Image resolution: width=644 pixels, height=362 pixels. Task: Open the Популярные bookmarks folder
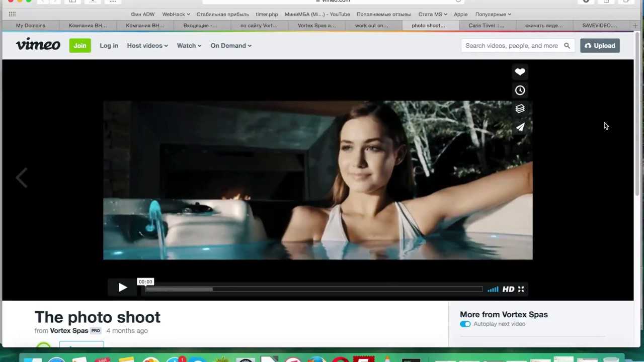point(493,14)
